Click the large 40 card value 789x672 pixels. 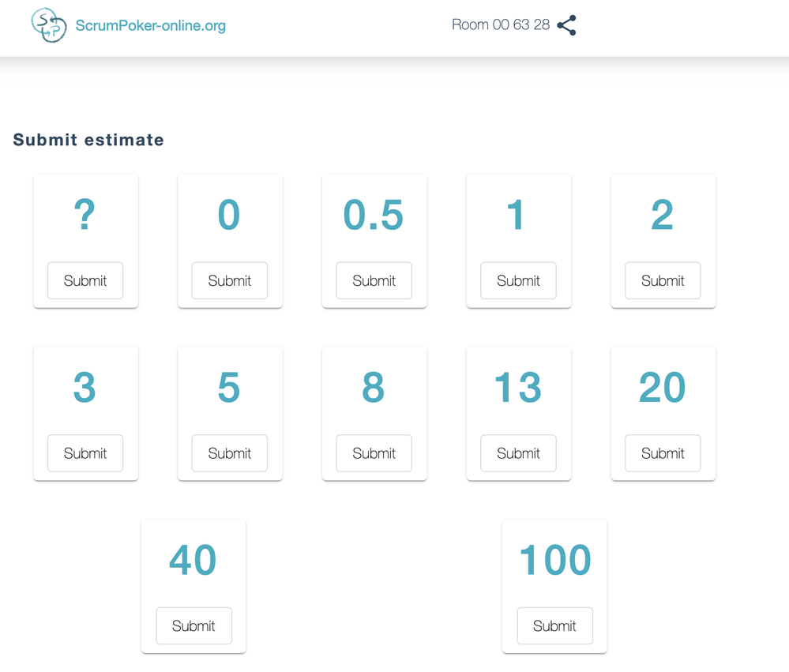193,560
